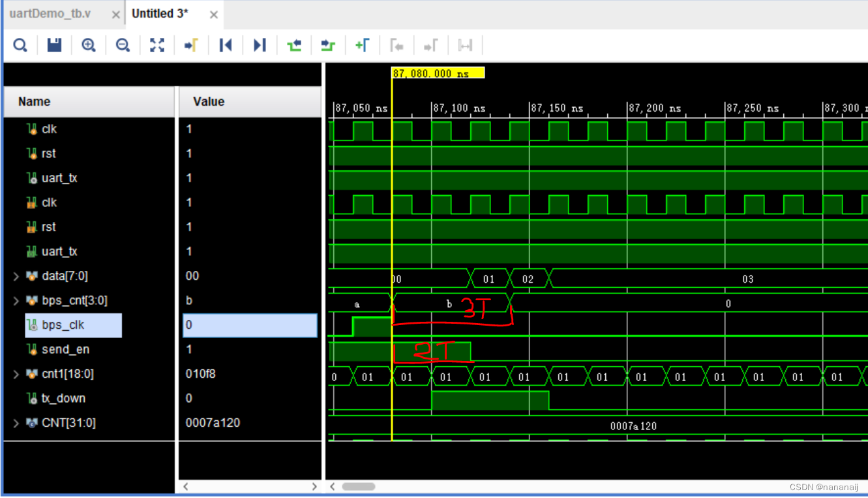
Task: Click the 87,200 ns ruler label
Action: 655,108
